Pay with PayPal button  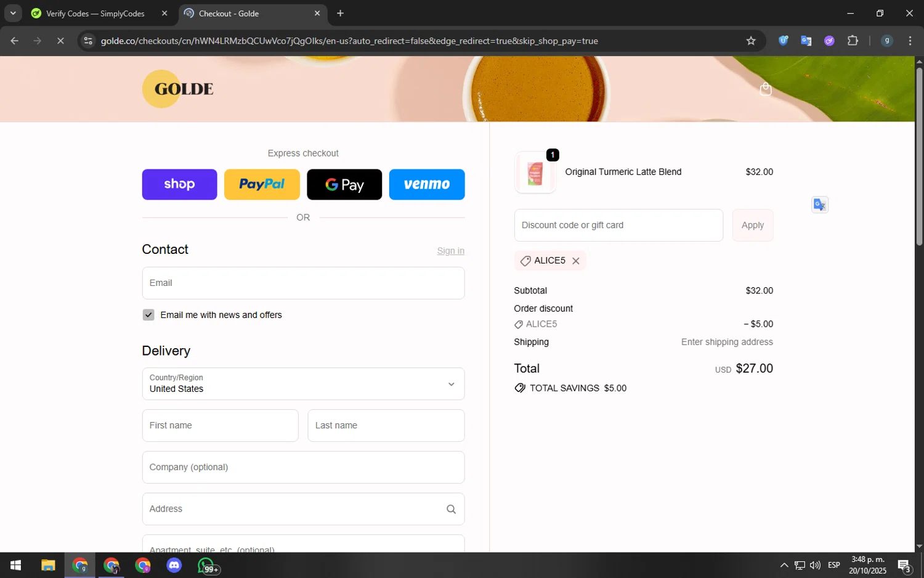262,184
